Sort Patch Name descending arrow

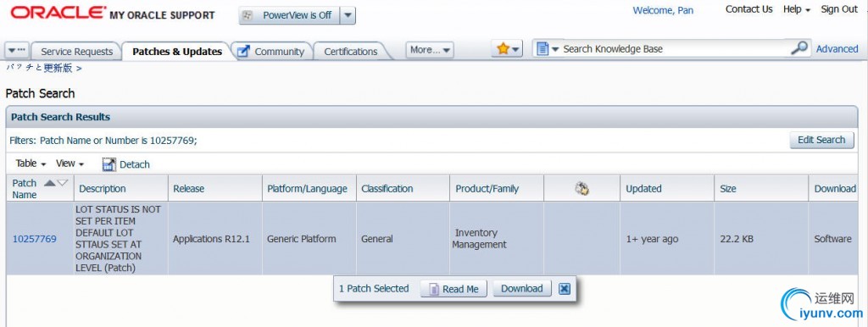click(x=63, y=183)
